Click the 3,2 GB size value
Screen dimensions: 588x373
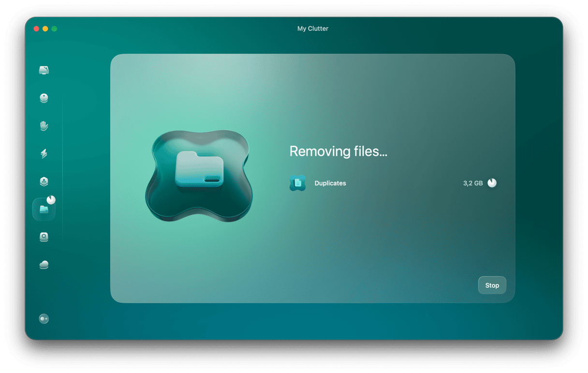coord(473,183)
